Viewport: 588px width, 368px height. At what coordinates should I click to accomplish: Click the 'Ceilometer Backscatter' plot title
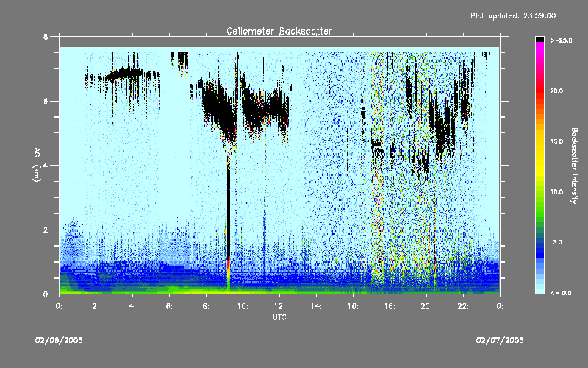[x=279, y=31]
